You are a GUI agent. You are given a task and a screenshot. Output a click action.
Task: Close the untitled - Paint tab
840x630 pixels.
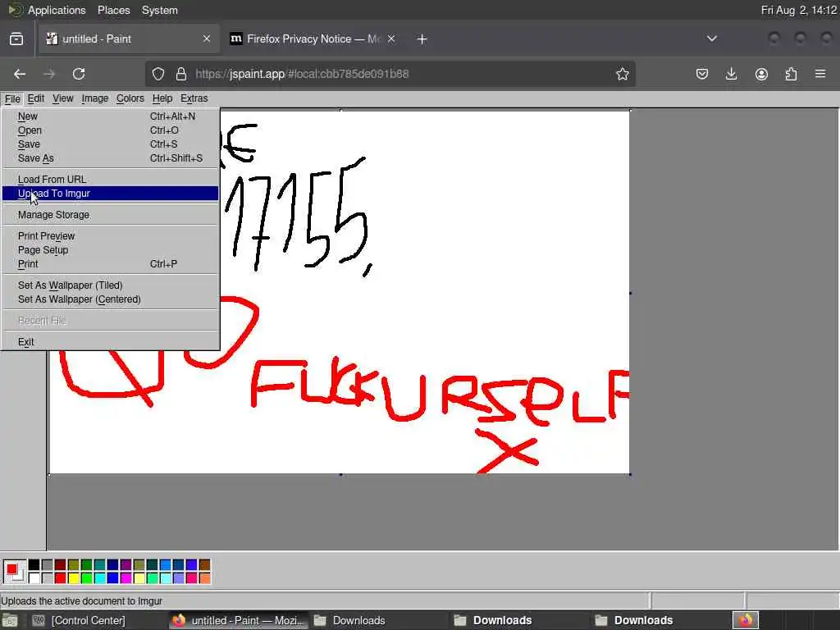click(206, 39)
